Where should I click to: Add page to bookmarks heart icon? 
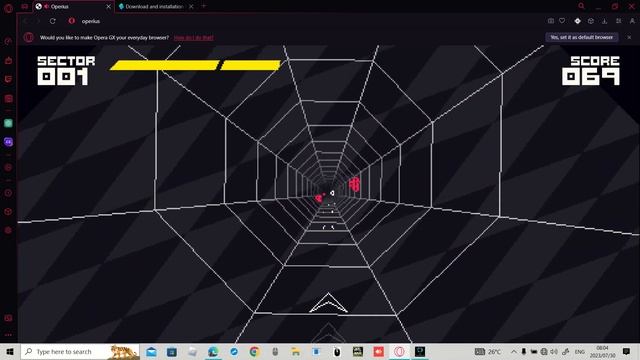[x=562, y=21]
